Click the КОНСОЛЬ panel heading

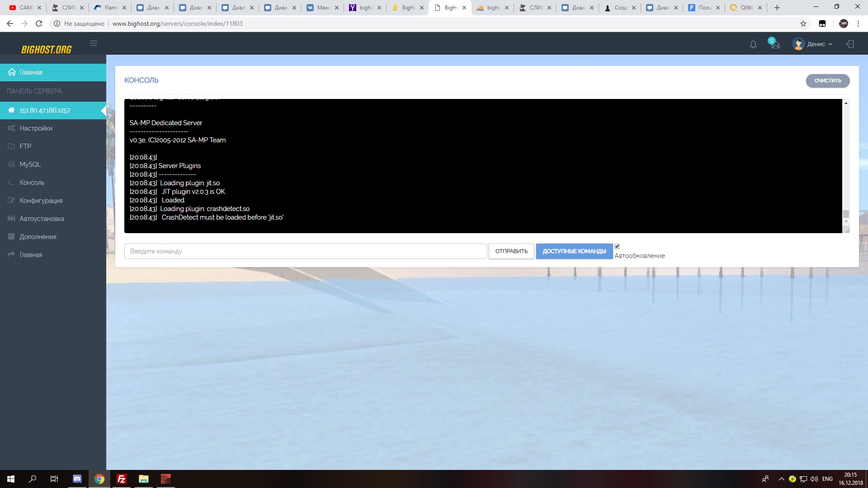pos(142,80)
